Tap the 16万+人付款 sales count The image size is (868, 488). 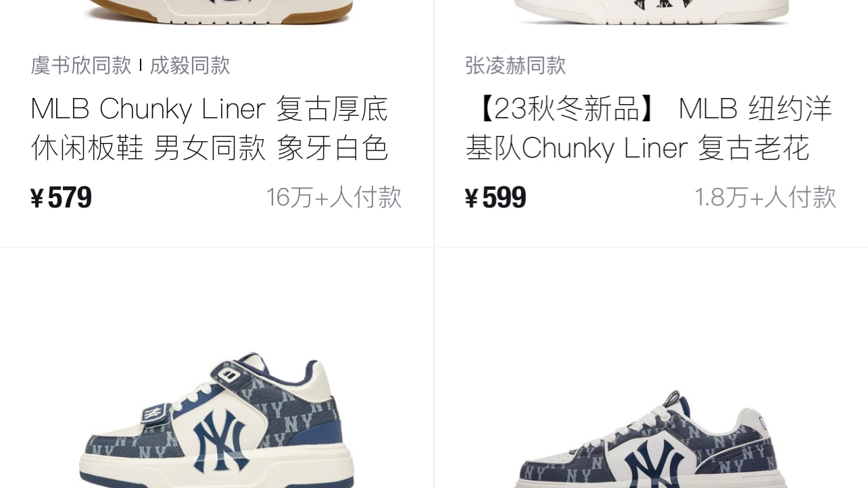[334, 197]
